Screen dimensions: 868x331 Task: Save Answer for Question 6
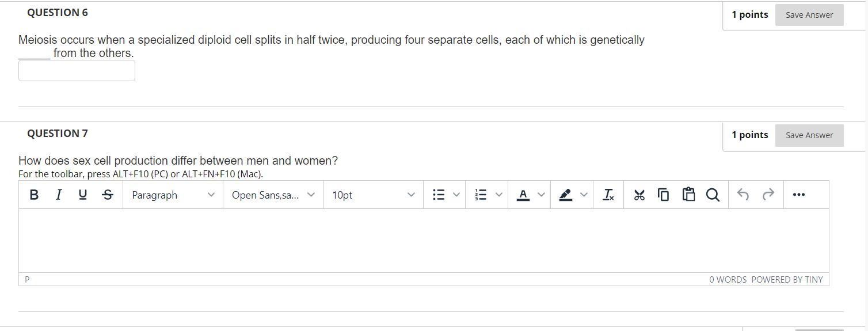pos(809,15)
